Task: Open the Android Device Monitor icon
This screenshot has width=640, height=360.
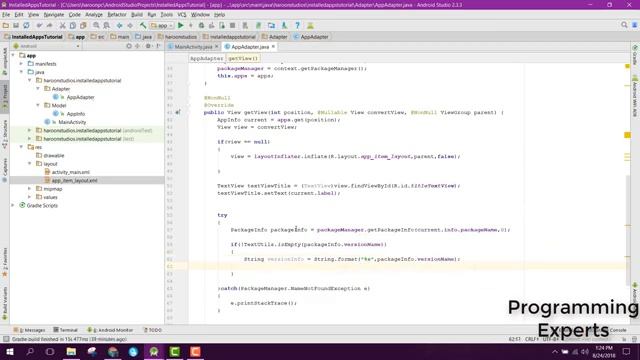Action: (310, 25)
